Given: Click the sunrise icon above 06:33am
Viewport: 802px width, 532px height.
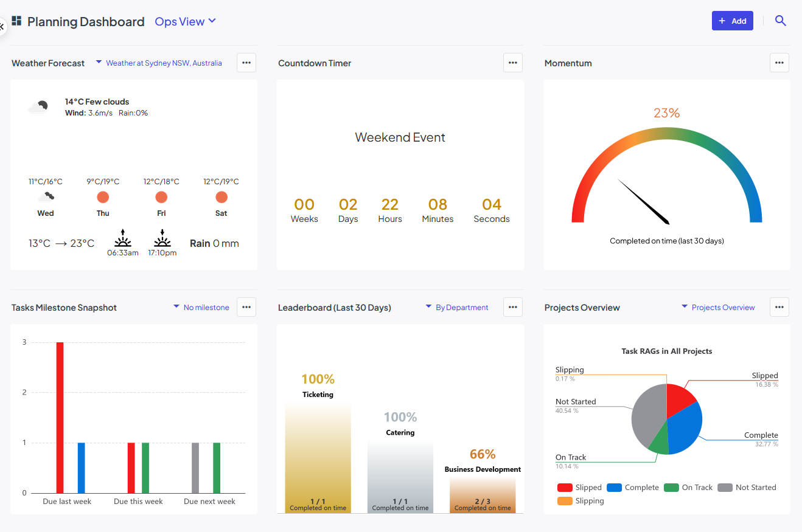Looking at the screenshot, I should coord(123,238).
